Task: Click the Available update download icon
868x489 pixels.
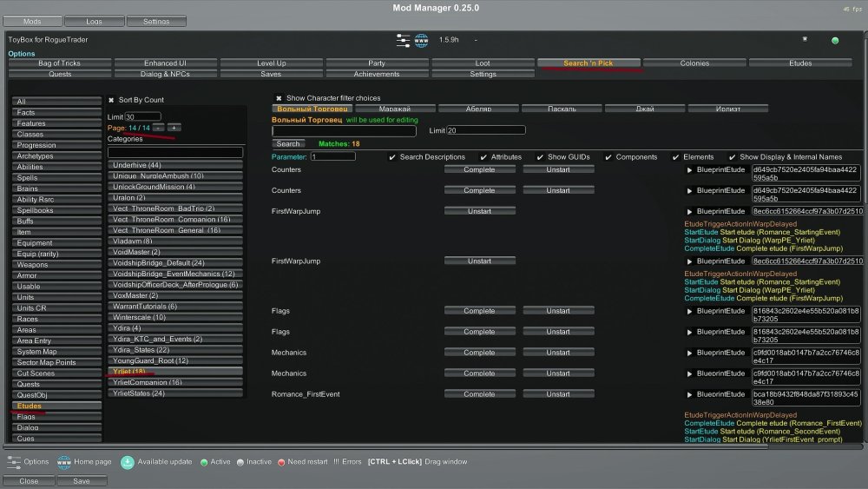Action: point(128,461)
